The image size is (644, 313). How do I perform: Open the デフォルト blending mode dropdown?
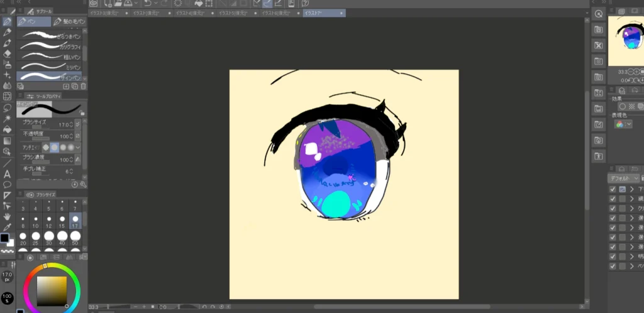[623, 178]
